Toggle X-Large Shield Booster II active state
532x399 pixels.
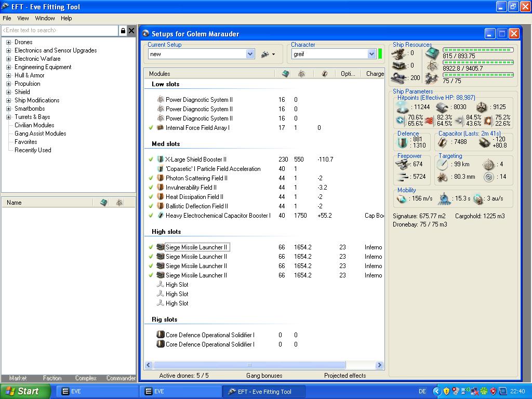pyautogui.click(x=151, y=159)
